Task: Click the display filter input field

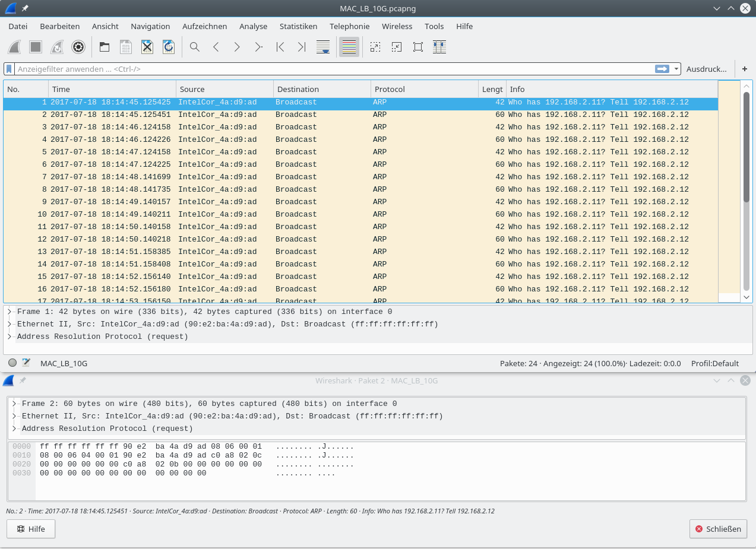Action: pyautogui.click(x=333, y=69)
